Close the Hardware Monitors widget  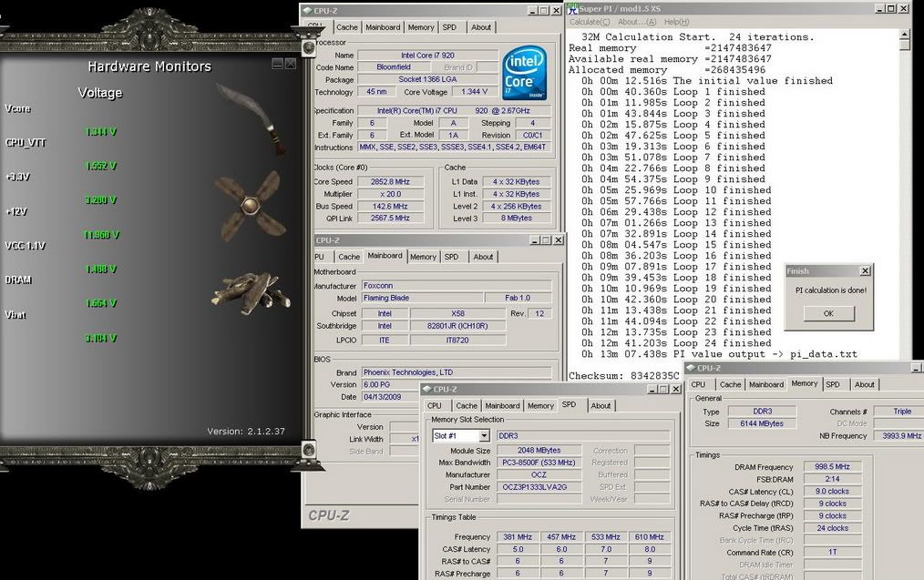pyautogui.click(x=290, y=65)
